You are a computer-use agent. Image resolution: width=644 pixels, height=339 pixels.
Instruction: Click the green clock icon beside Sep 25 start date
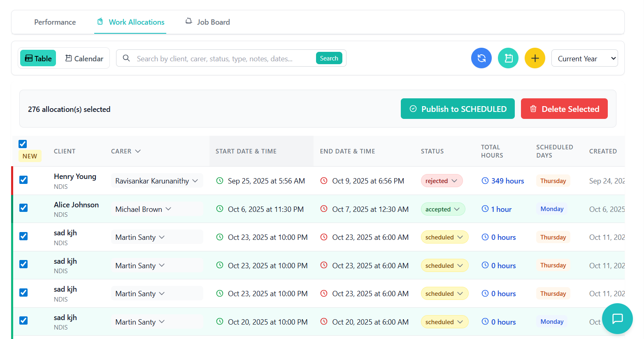tap(220, 181)
